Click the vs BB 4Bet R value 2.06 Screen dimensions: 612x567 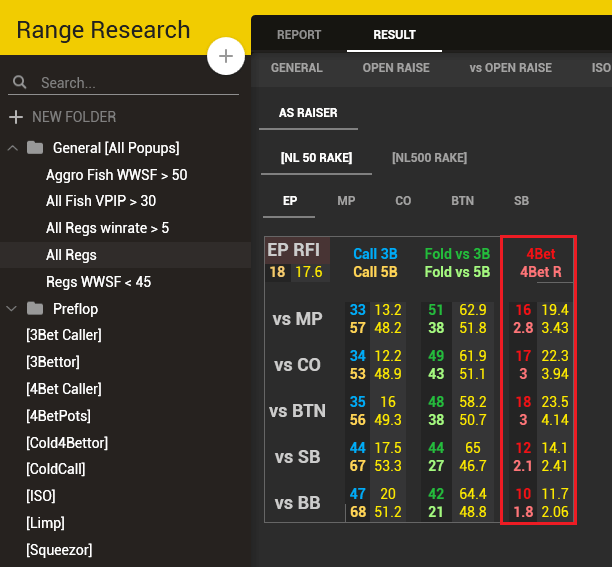tap(555, 512)
